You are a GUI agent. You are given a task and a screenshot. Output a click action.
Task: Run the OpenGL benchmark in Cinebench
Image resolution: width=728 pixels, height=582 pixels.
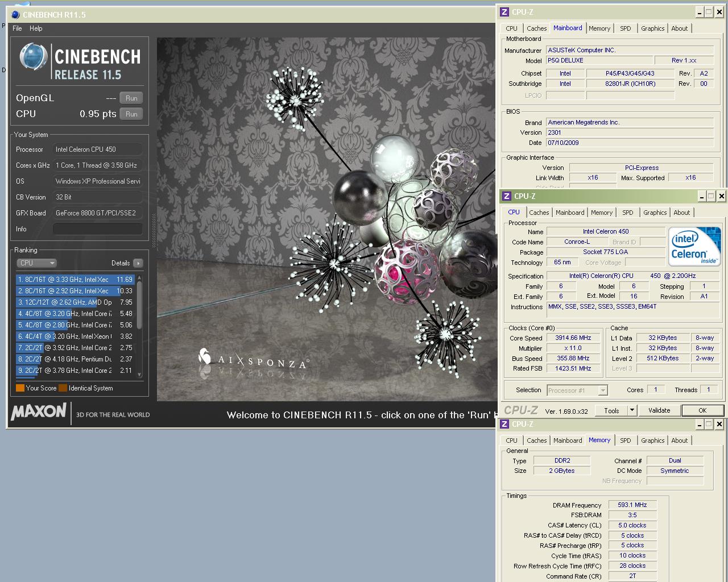131,98
